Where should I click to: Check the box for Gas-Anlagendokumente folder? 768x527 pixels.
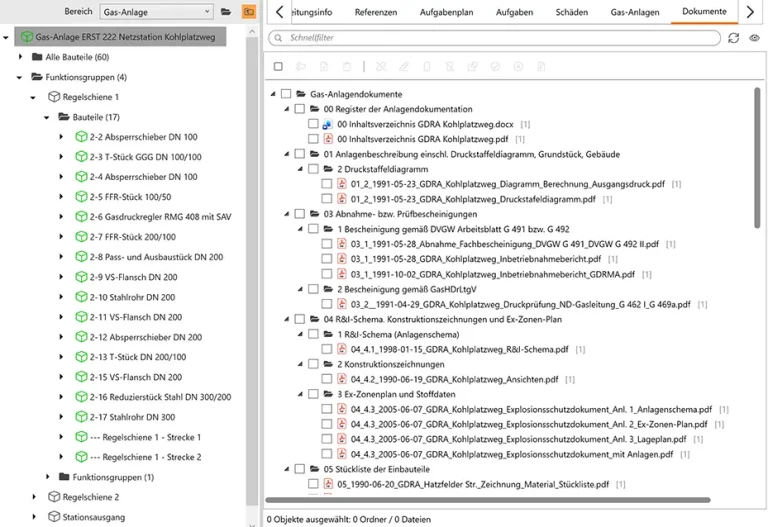click(287, 94)
